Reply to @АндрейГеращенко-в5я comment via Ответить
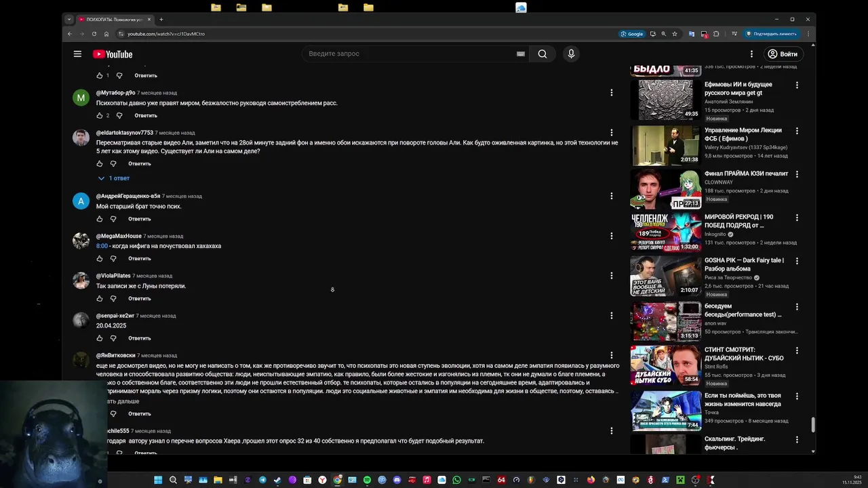The width and height of the screenshot is (868, 488). click(x=140, y=219)
